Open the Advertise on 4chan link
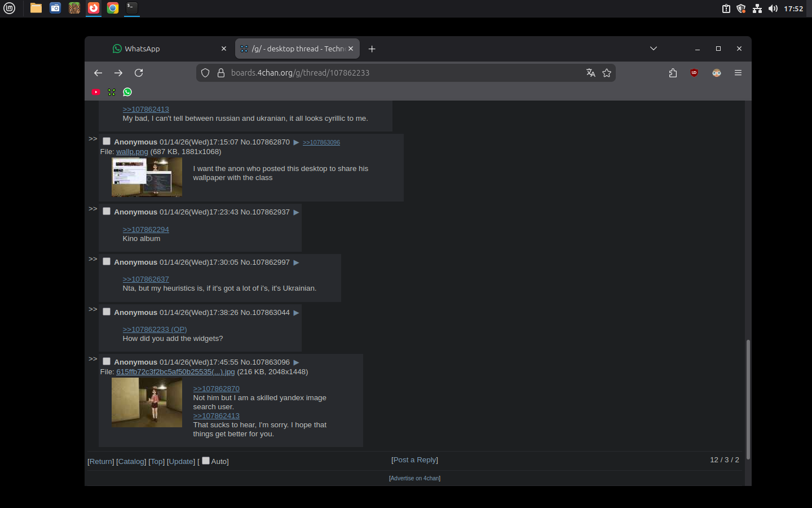 tap(415, 478)
